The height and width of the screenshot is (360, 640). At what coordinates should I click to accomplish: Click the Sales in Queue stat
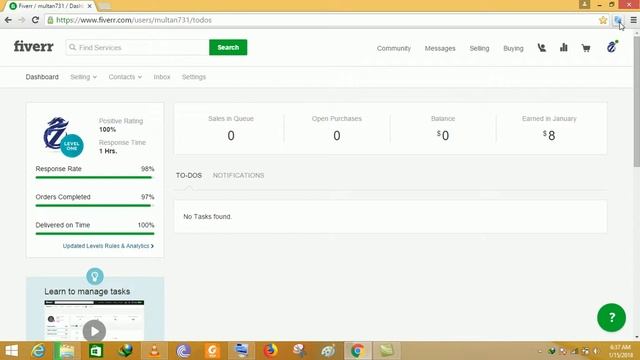click(x=231, y=129)
